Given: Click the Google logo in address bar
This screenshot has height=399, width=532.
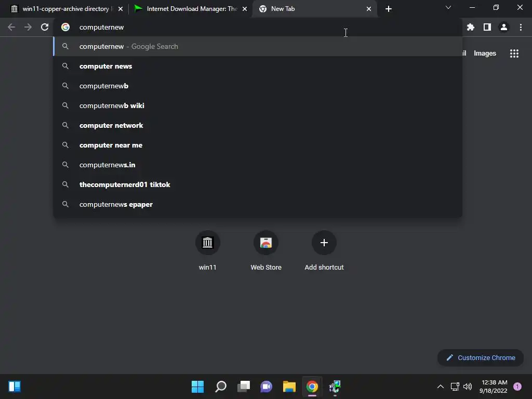Looking at the screenshot, I should point(65,27).
